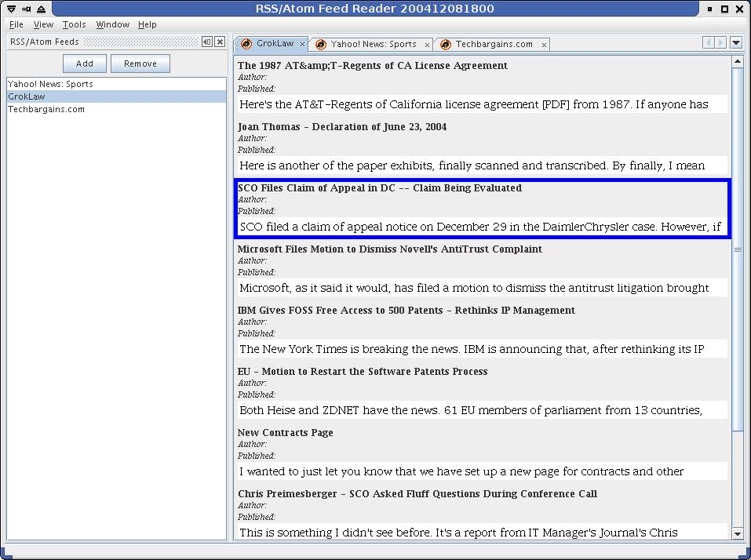
Task: Click the Remove feed button
Action: 140,64
